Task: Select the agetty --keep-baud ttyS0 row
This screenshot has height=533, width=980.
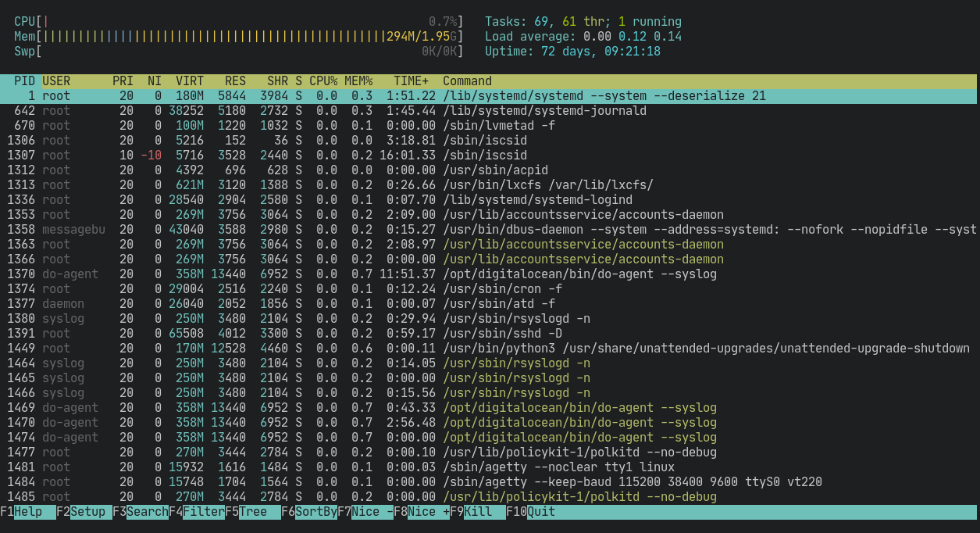Action: tap(489, 482)
